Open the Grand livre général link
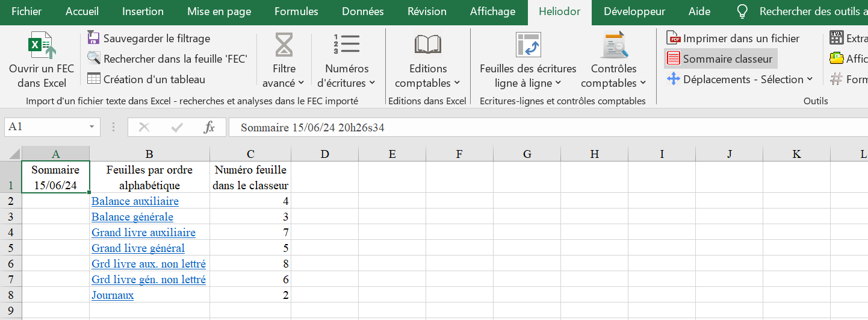 pyautogui.click(x=138, y=248)
